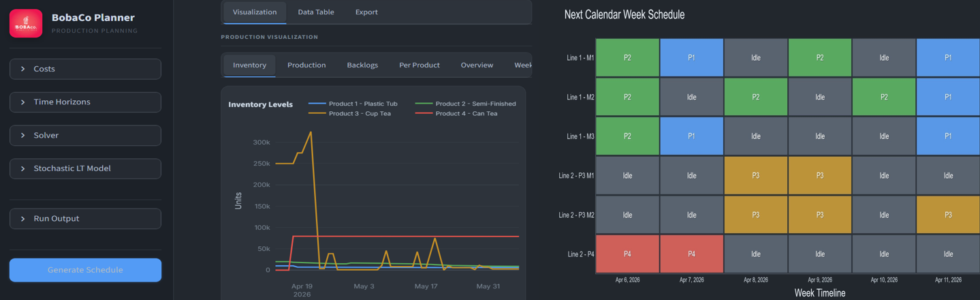
Task: Click the Generate Schedule button
Action: pyautogui.click(x=85, y=270)
